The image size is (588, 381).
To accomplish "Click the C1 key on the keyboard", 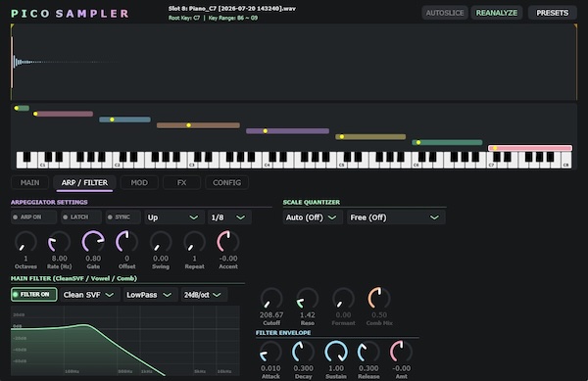I will 43,164.
